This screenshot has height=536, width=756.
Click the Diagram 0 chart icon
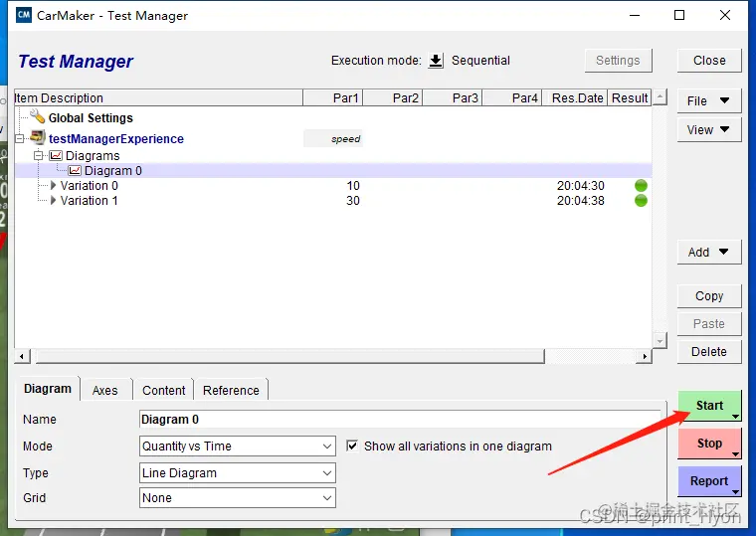click(x=75, y=171)
